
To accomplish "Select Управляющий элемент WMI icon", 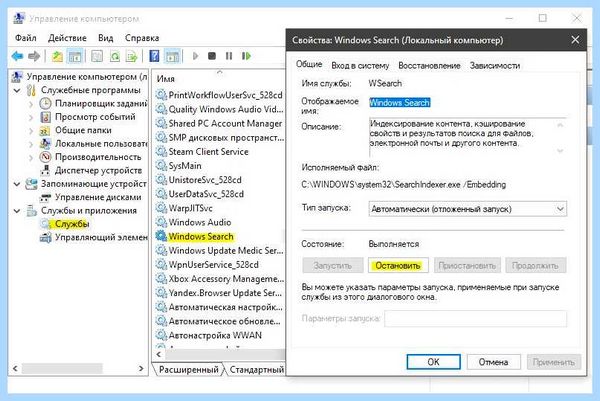I will pos(45,238).
